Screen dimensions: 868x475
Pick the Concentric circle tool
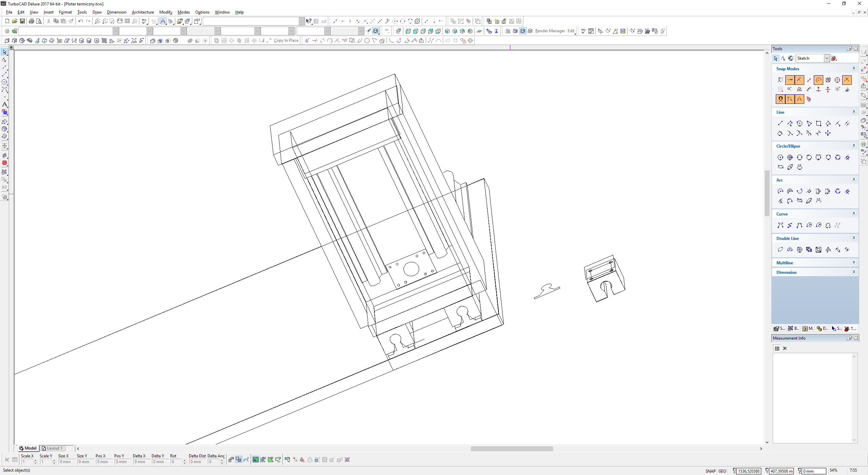[790, 157]
